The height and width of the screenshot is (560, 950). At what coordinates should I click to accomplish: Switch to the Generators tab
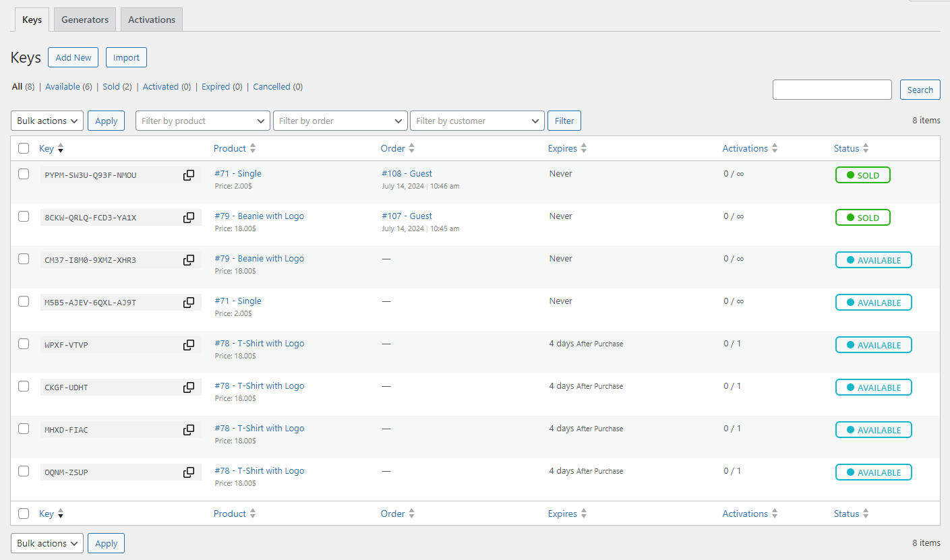(85, 20)
